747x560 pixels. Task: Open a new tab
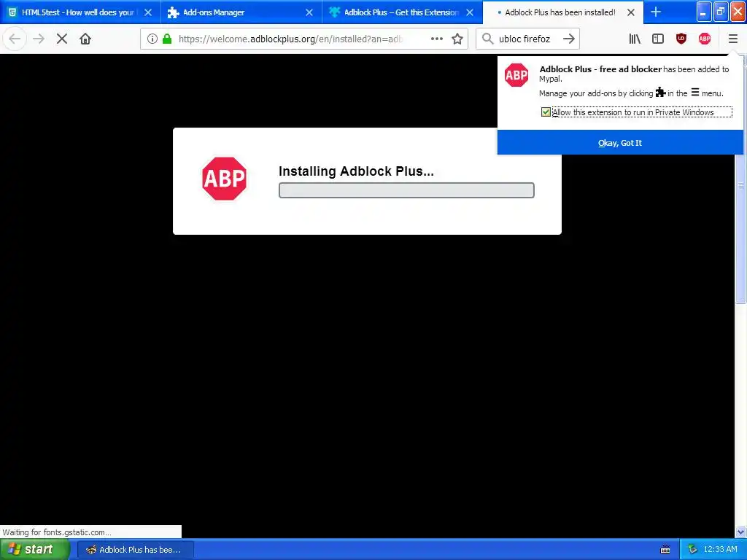point(656,12)
